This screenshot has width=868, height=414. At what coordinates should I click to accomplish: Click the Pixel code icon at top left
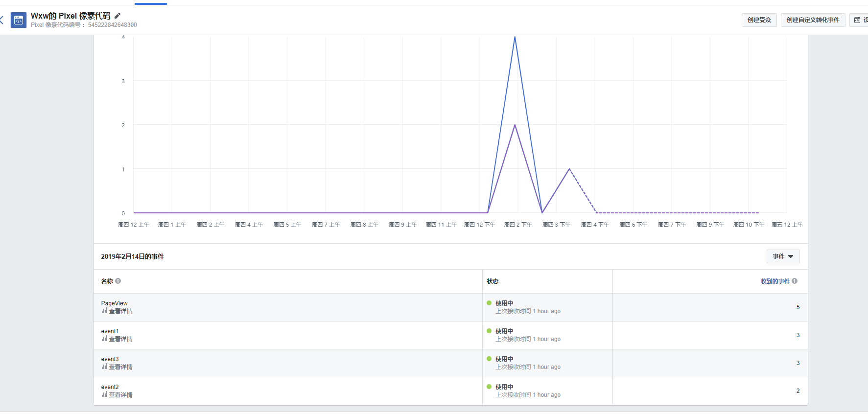pyautogui.click(x=19, y=20)
